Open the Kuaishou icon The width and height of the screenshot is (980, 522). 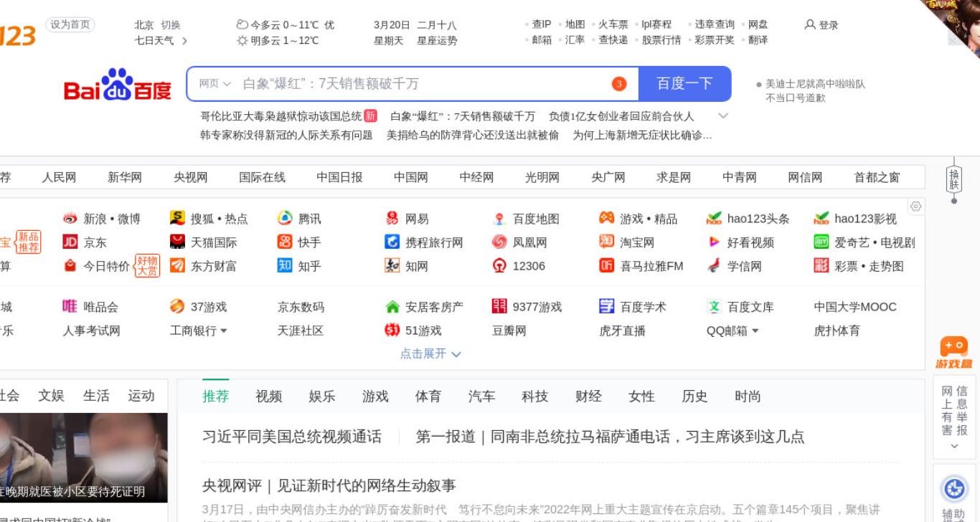(285, 242)
